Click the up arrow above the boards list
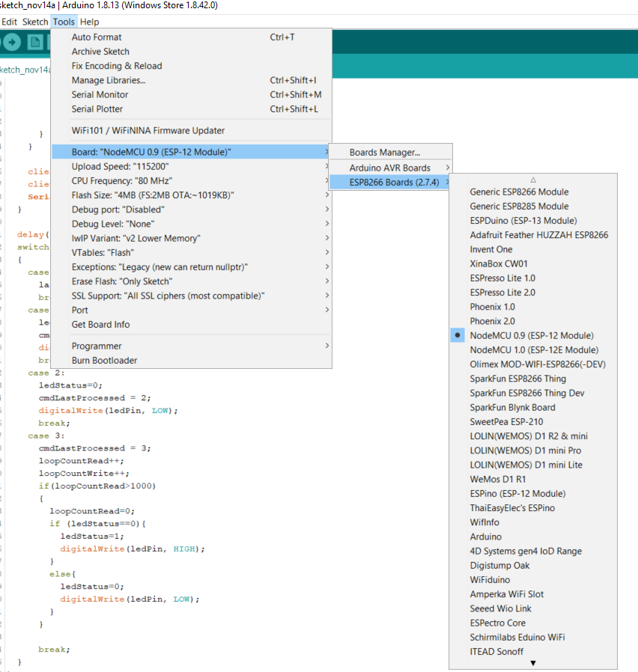 click(533, 180)
